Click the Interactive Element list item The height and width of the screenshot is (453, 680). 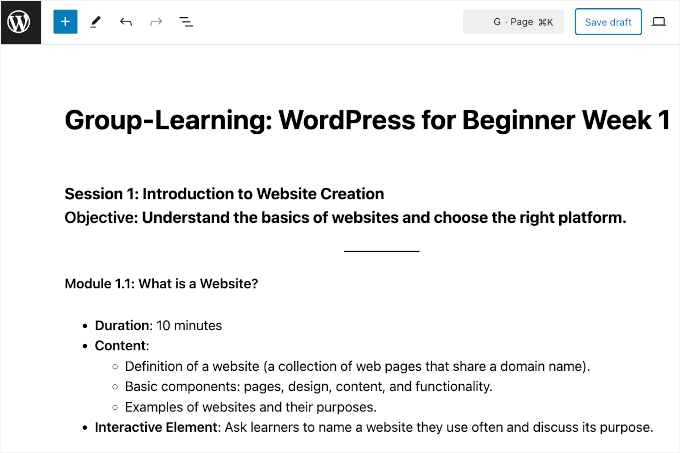pyautogui.click(x=374, y=427)
